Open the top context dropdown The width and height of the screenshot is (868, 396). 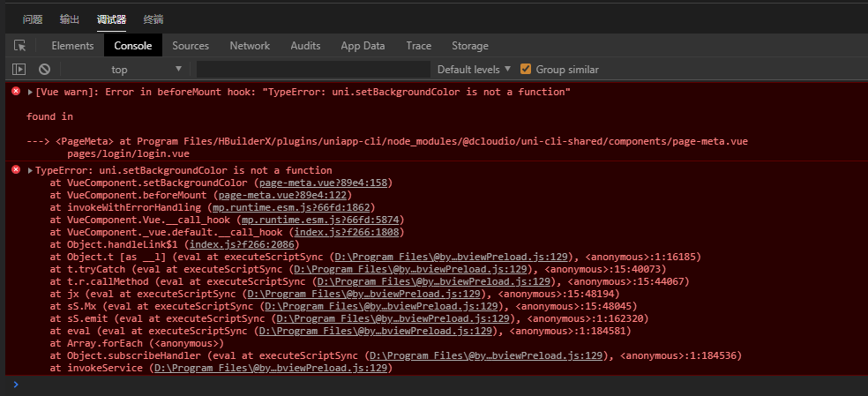click(x=146, y=69)
